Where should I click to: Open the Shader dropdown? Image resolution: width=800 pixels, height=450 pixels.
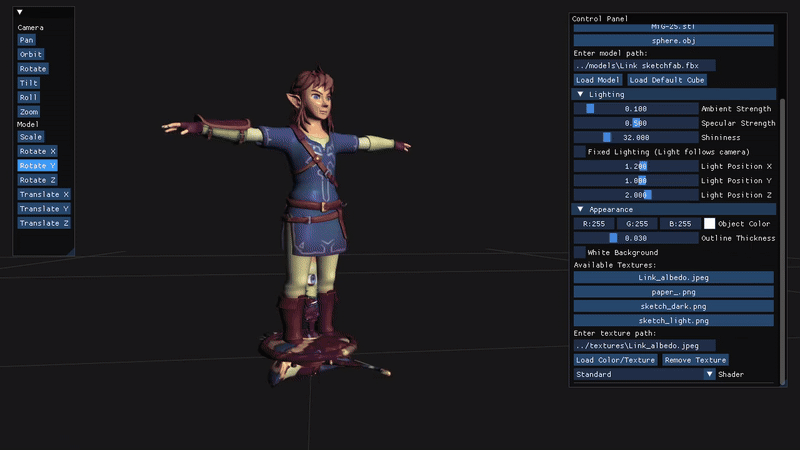[x=709, y=374]
